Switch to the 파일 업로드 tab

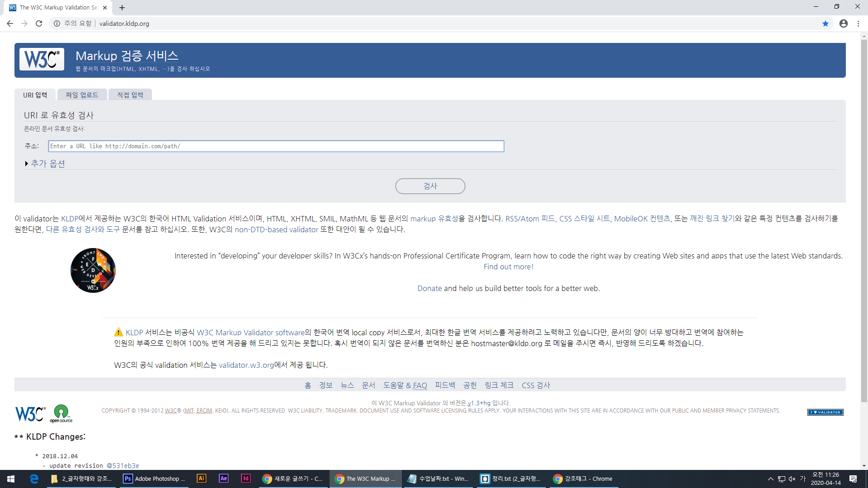point(82,95)
